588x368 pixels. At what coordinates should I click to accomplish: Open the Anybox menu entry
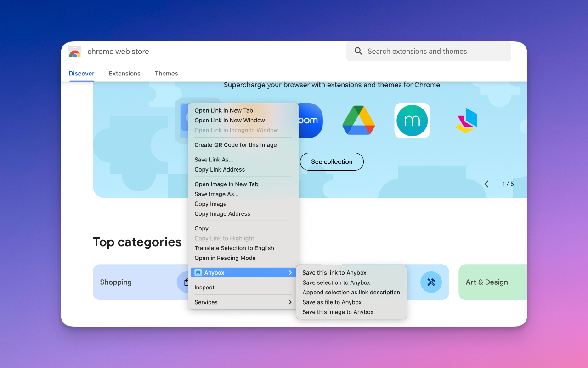pos(243,273)
